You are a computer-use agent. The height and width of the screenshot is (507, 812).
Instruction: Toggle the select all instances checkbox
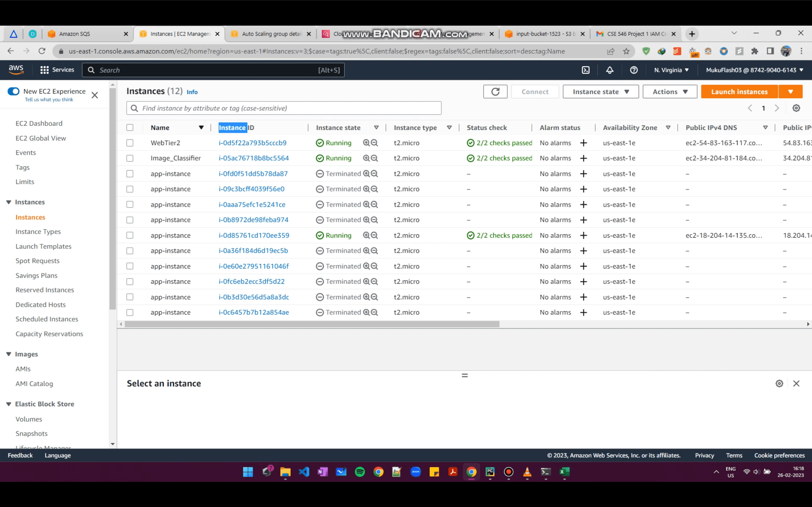click(x=130, y=127)
